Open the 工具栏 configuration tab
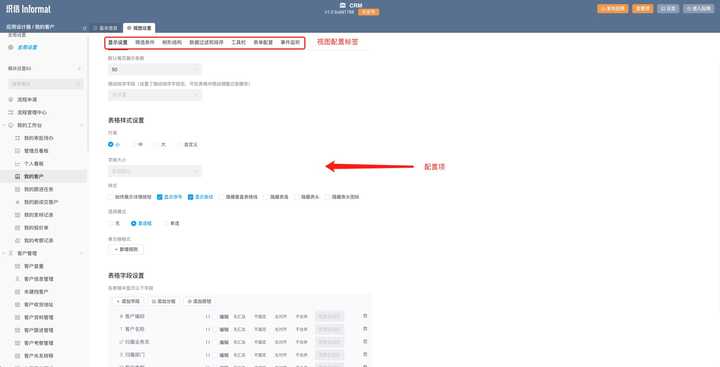Image resolution: width=720 pixels, height=367 pixels. pos(238,42)
